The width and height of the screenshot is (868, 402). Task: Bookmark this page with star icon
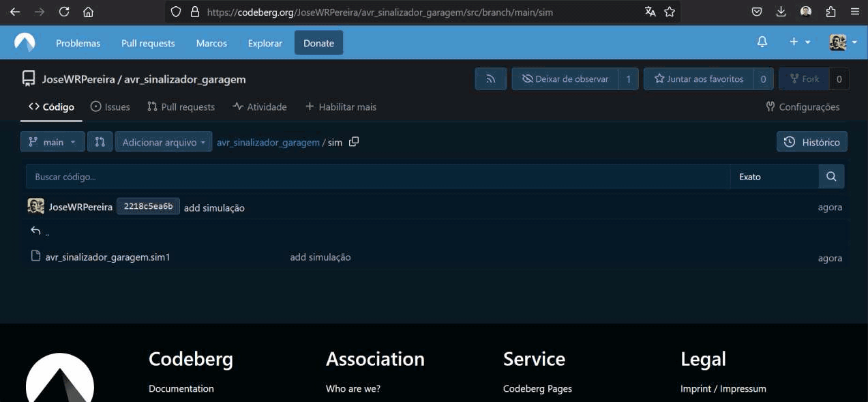point(670,12)
